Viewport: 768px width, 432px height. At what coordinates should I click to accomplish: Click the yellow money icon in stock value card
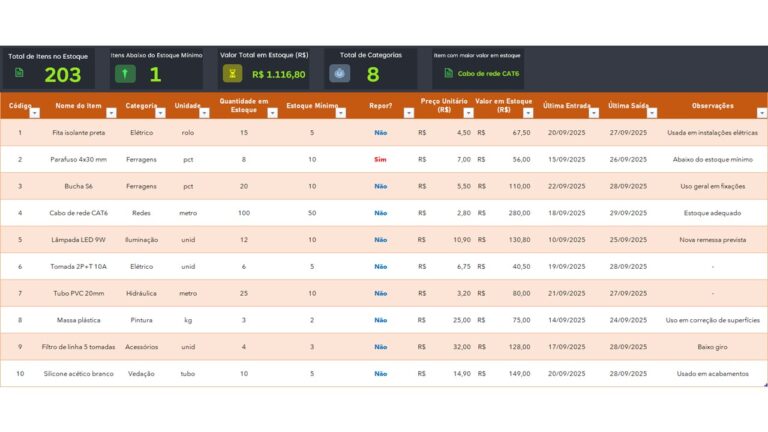(x=232, y=73)
